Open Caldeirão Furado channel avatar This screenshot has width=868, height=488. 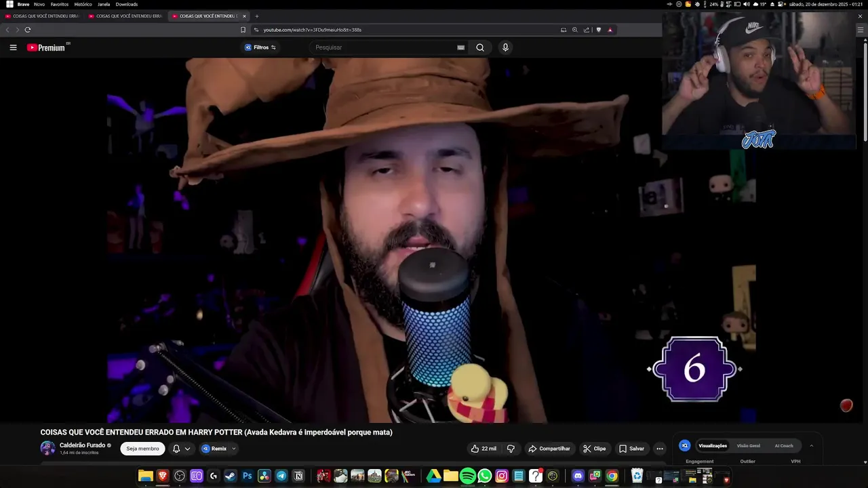coord(47,448)
